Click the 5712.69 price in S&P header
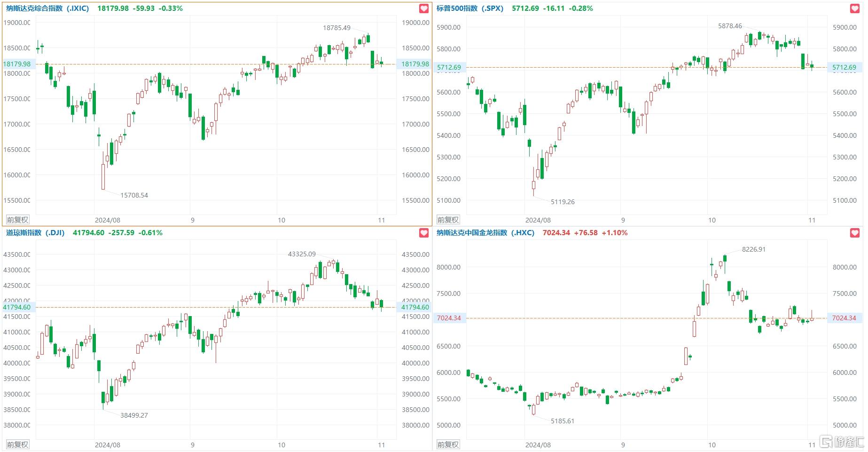 point(525,8)
